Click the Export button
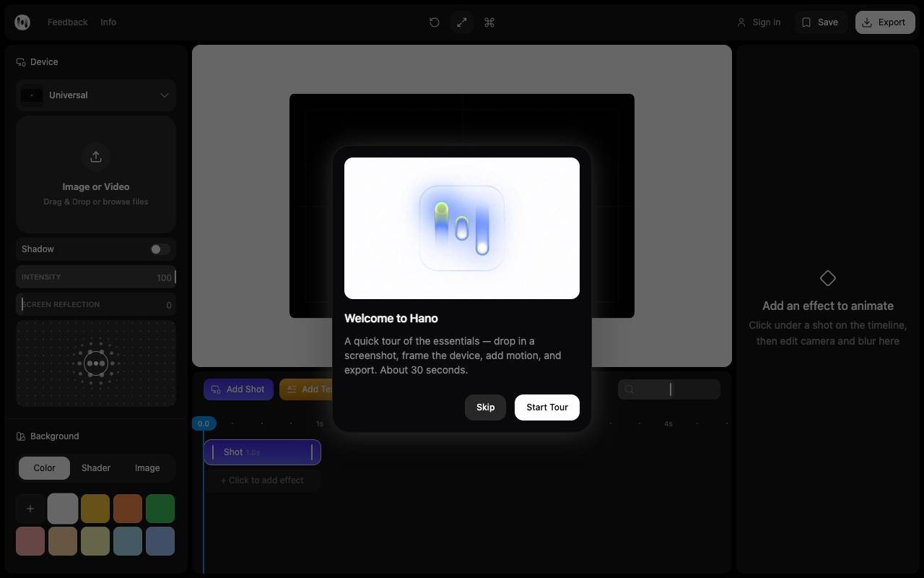 [x=885, y=22]
